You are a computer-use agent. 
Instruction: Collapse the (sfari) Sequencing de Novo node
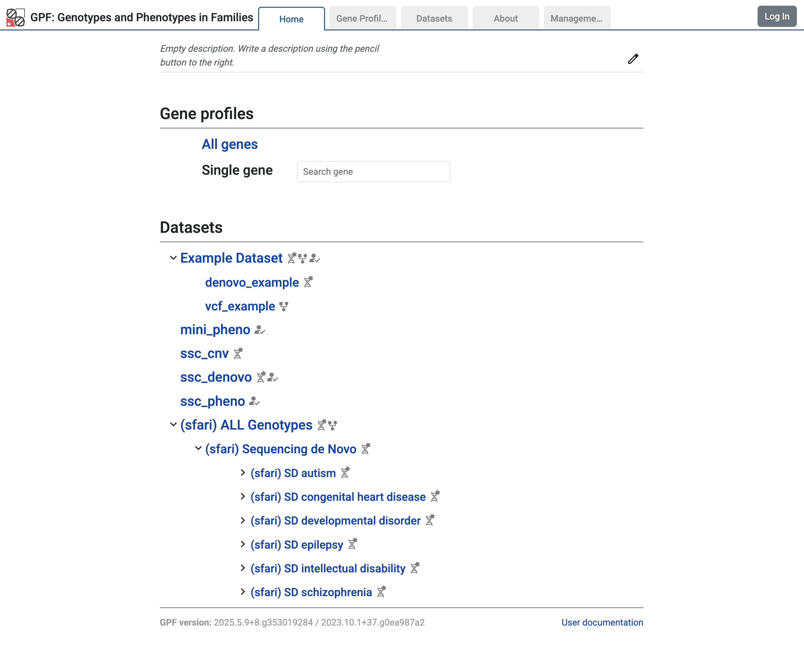[x=197, y=448]
